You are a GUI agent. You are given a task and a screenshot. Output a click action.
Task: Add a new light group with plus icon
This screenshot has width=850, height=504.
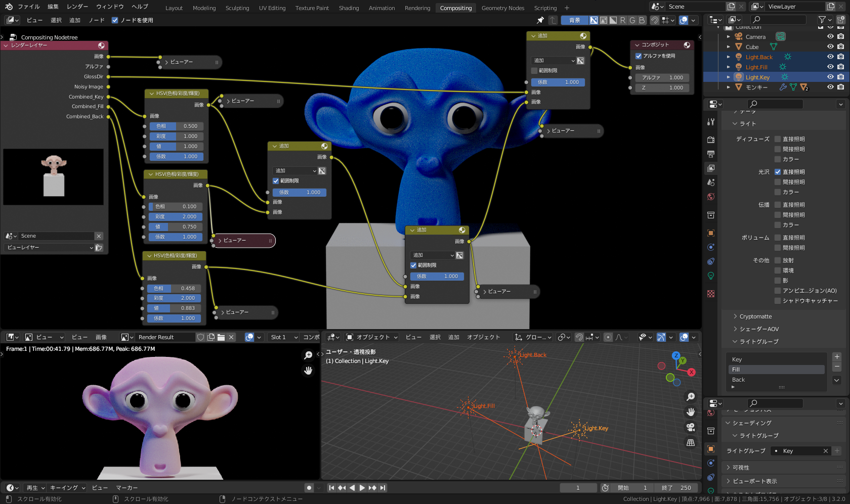point(837,356)
